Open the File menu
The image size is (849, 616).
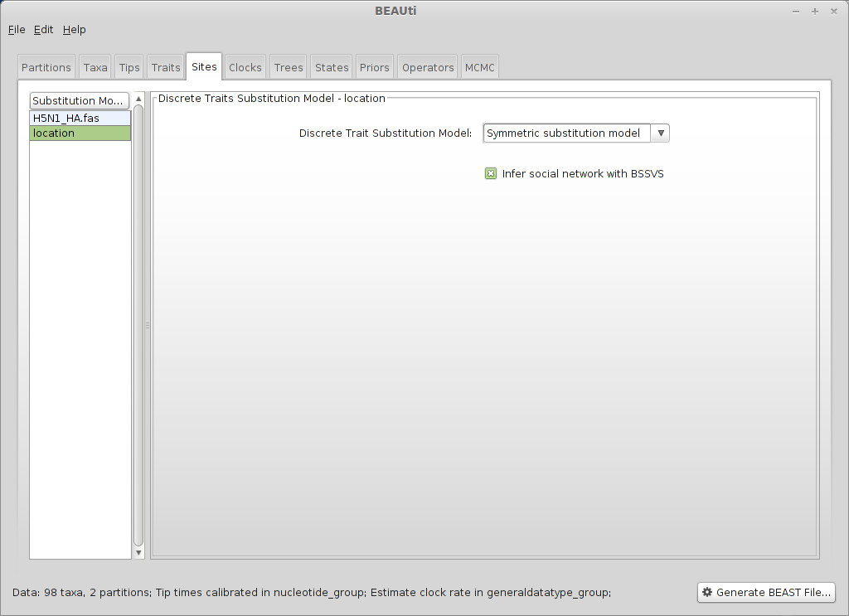17,30
